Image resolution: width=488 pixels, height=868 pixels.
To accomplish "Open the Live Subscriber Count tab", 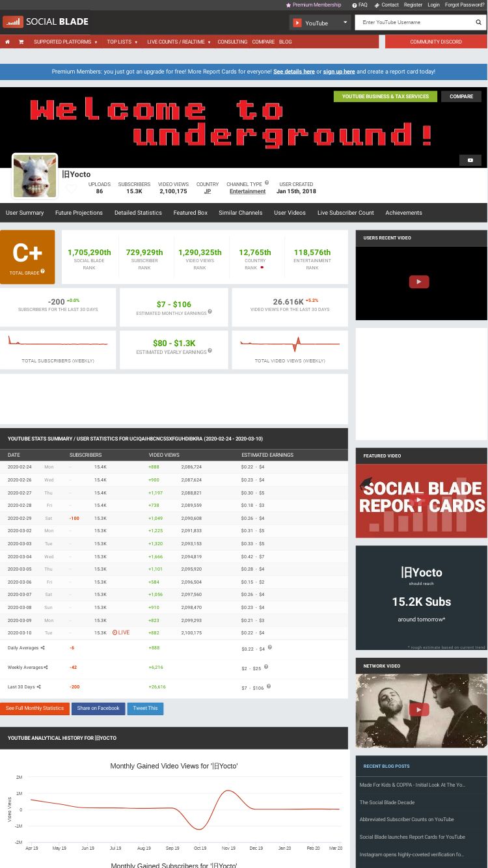I will click(x=346, y=213).
